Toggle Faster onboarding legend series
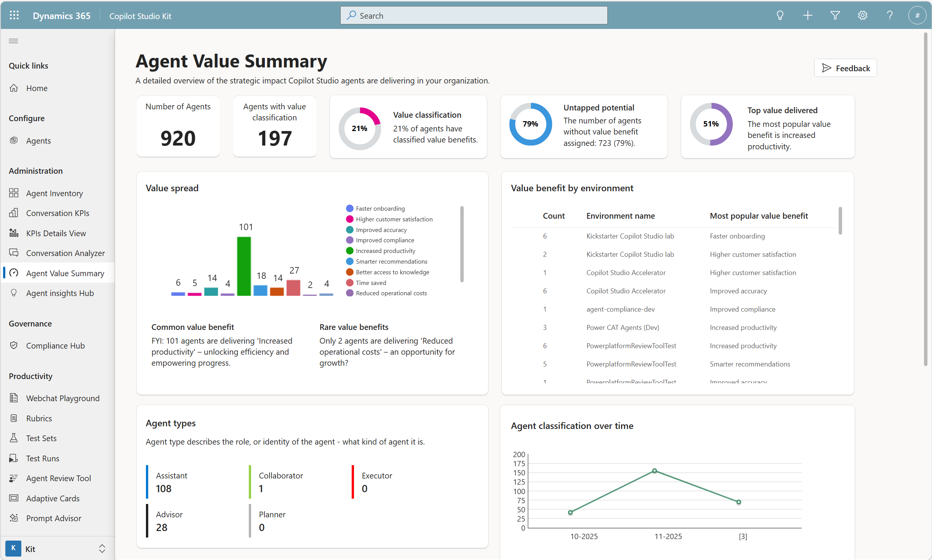 point(380,208)
